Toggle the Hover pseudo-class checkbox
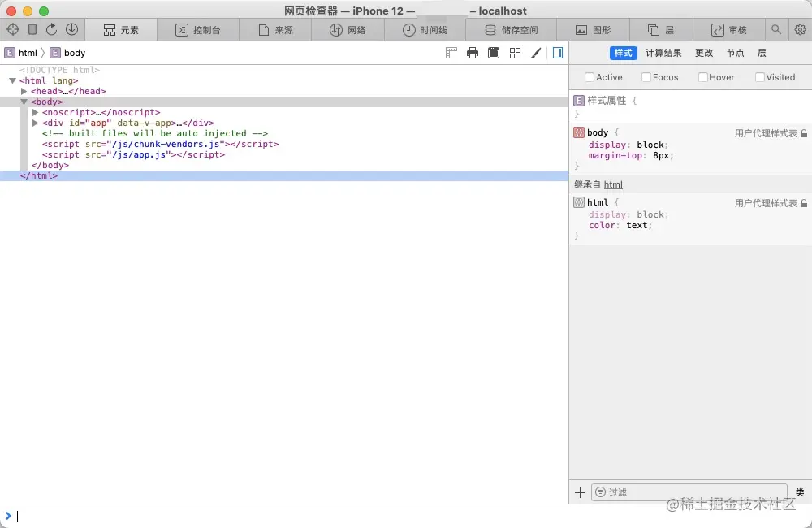Image resolution: width=812 pixels, height=528 pixels. [x=702, y=77]
